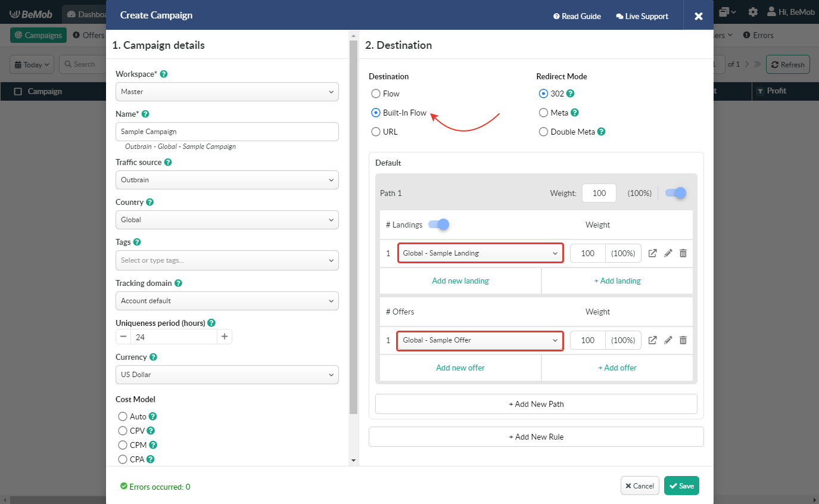Select the URL destination radio button
819x504 pixels.
[376, 132]
